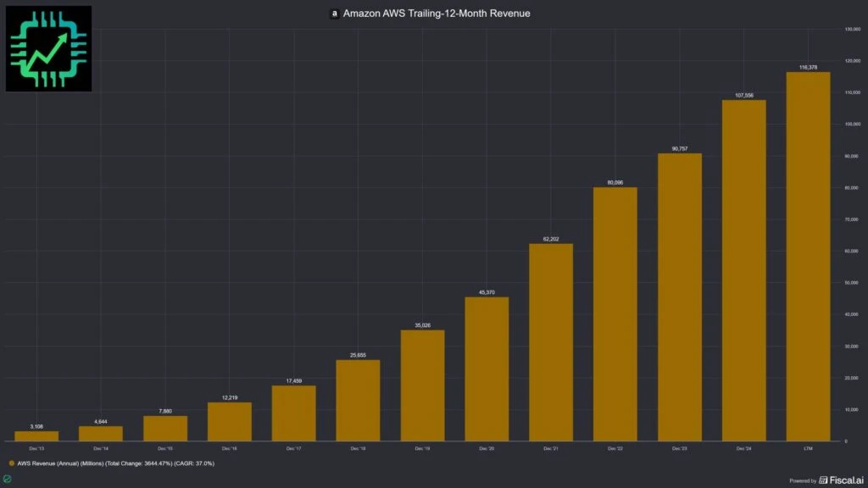This screenshot has height=488, width=868.
Task: Select the Dec '24 revenue bar
Action: 743,270
